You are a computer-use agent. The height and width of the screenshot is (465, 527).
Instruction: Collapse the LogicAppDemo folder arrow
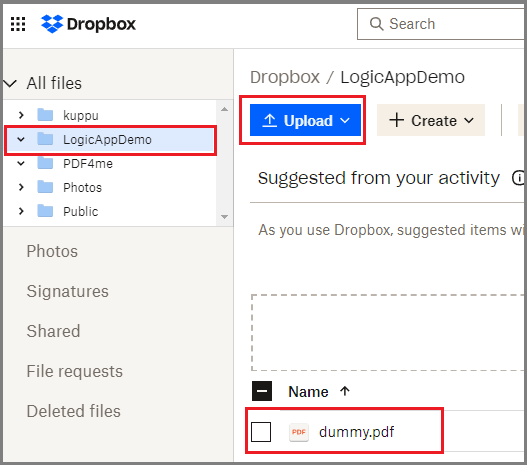tap(21, 139)
